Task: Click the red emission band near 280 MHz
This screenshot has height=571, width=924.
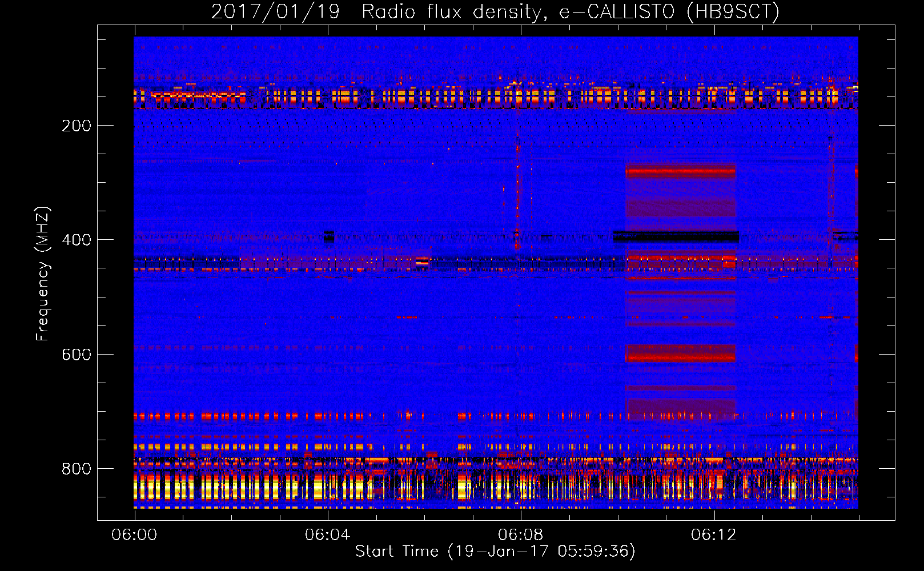Action: click(680, 171)
